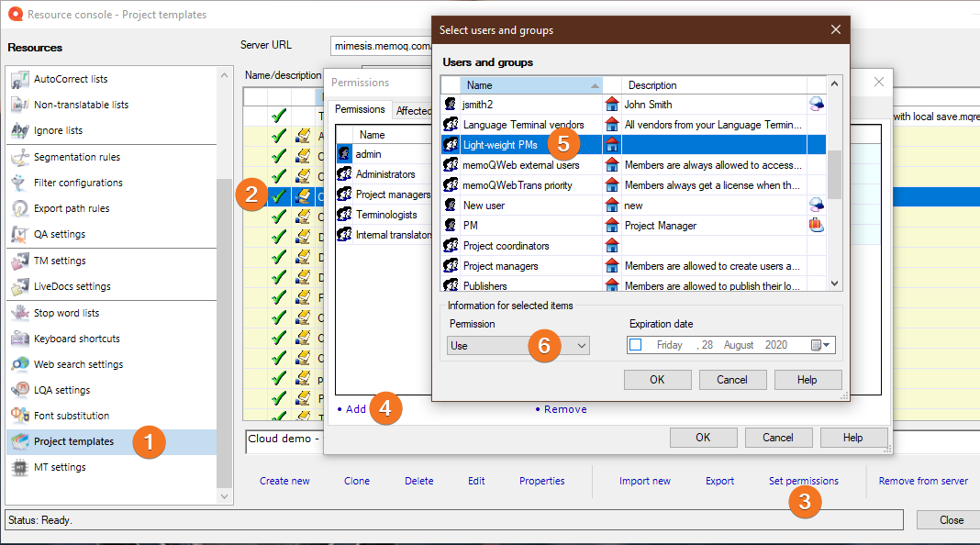980x545 pixels.
Task: Switch to the Permissions tab
Action: pos(360,109)
